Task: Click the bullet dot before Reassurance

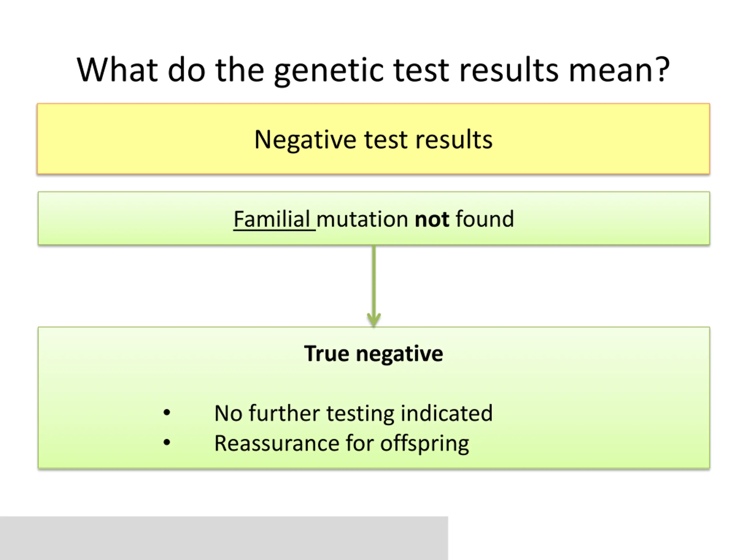Action: click(x=167, y=442)
